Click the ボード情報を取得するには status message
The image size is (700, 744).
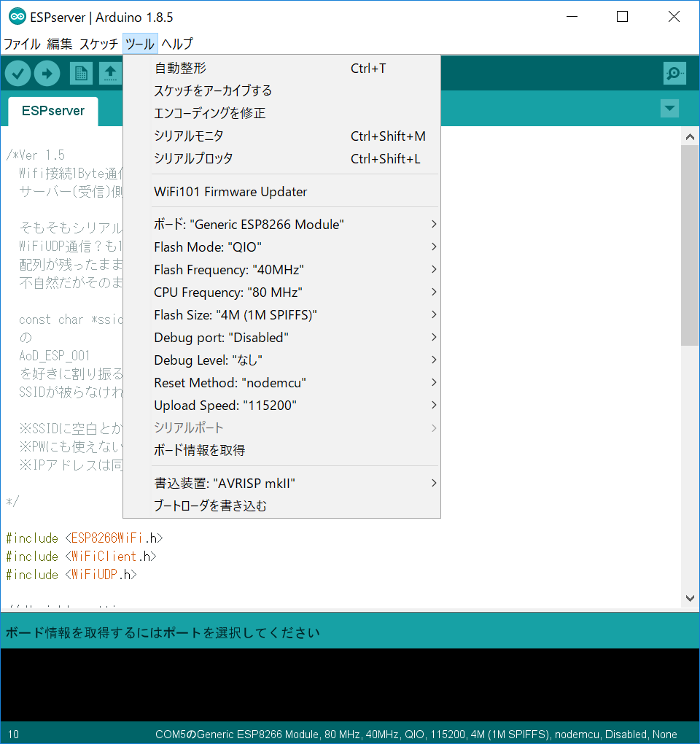[163, 633]
